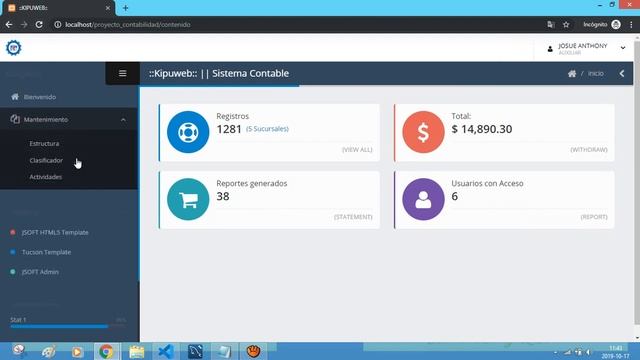Click the ::Kipuweb:: Sistema Contable title
The width and height of the screenshot is (640, 360).
coord(219,73)
